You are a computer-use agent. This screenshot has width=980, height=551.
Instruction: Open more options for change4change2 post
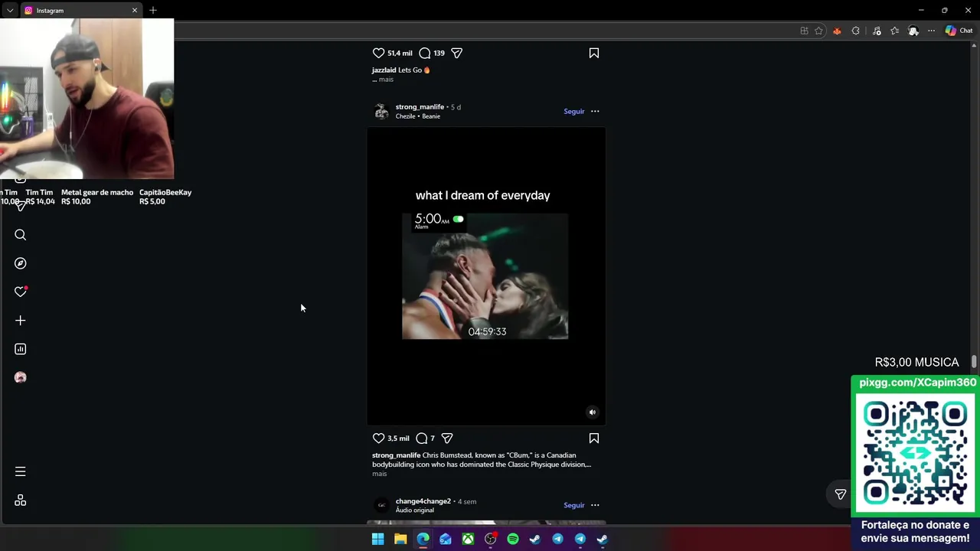coord(595,505)
